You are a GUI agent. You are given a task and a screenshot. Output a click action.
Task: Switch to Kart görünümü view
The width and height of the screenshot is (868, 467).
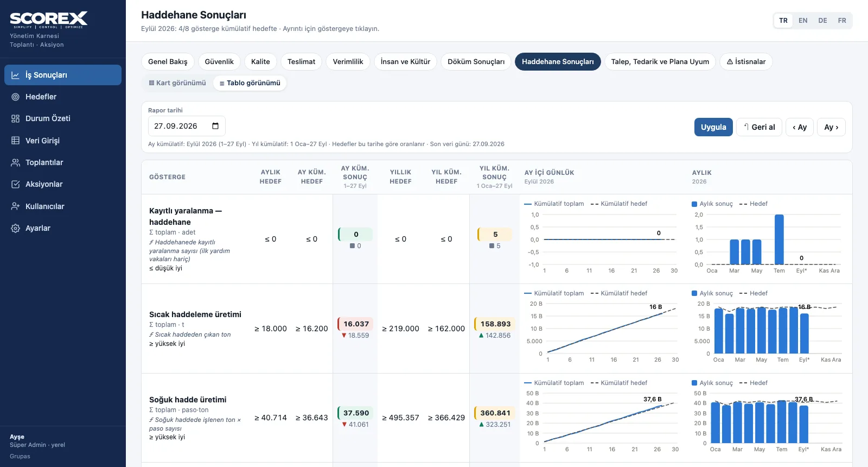[x=177, y=83]
